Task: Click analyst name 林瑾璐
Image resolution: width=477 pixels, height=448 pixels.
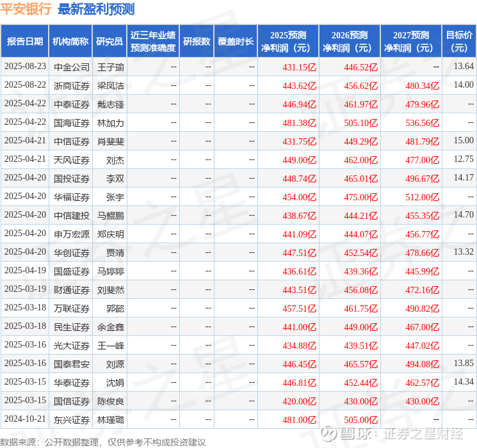Action: (111, 420)
